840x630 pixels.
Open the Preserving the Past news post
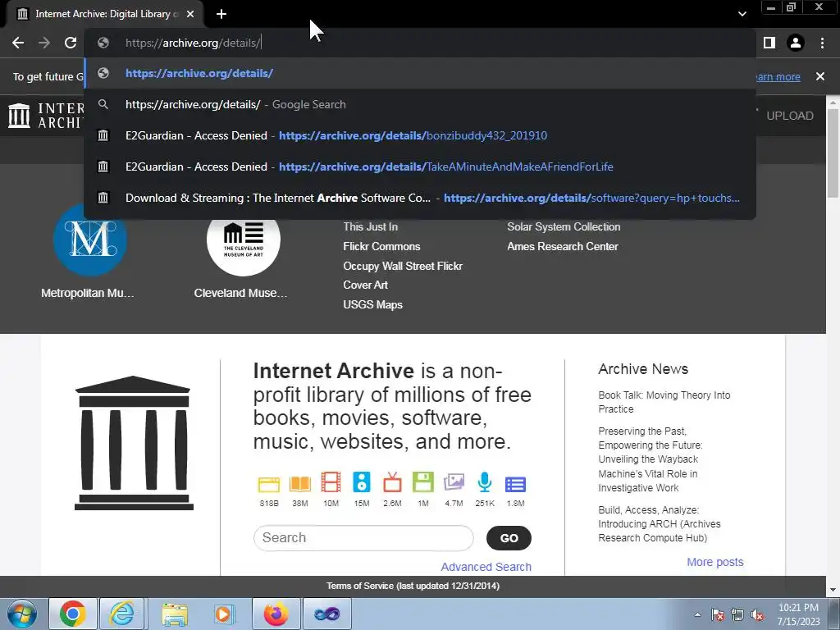(x=651, y=459)
